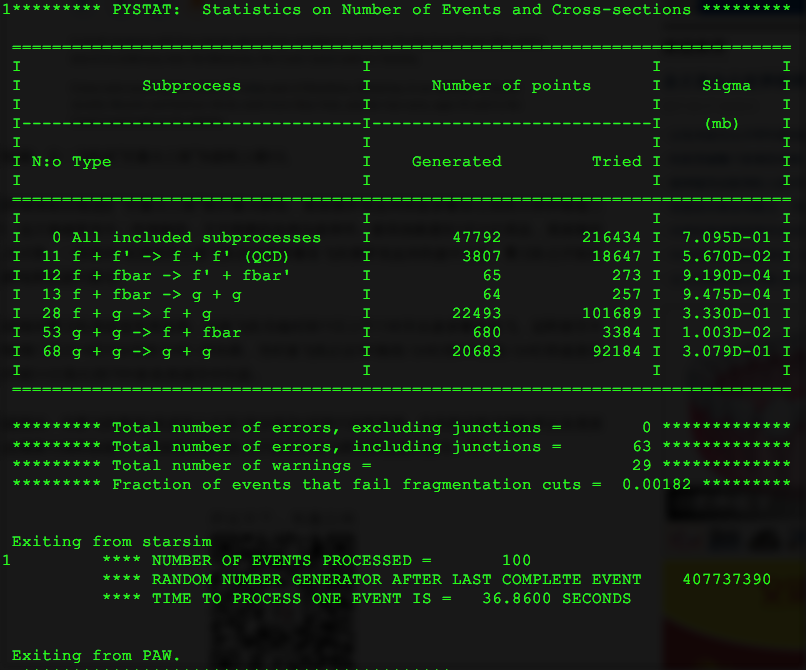This screenshot has width=806, height=670.
Task: Click 'errors, excluding junctions' line
Action: tap(401, 427)
